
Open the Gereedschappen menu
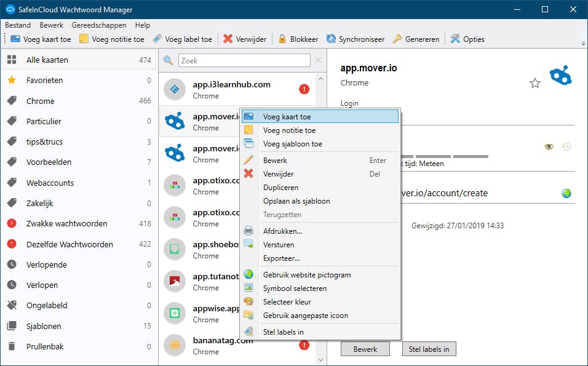click(x=99, y=25)
